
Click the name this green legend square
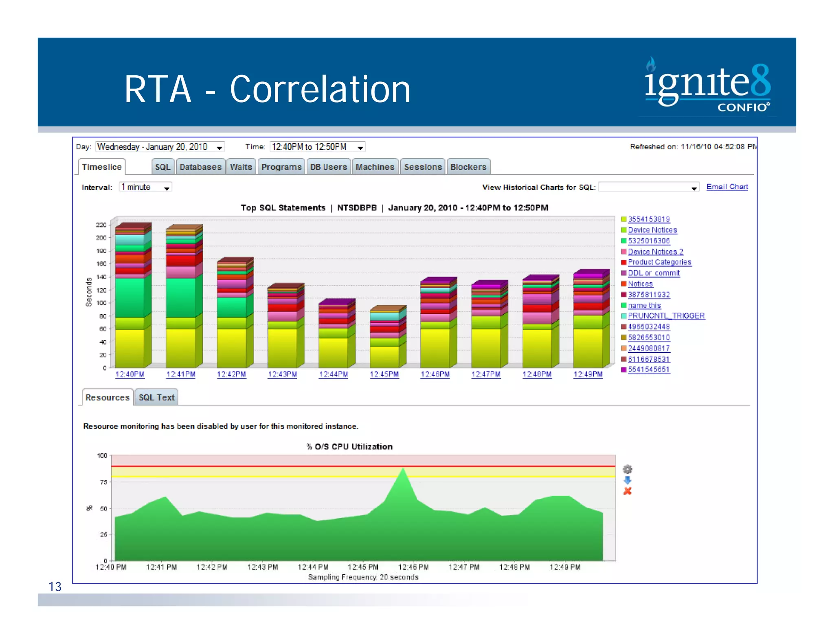click(623, 305)
